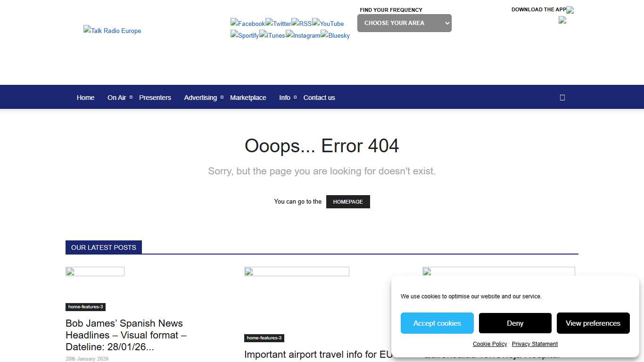This screenshot has height=362, width=644.
Task: Open search icon in navigation bar
Action: coord(562,98)
